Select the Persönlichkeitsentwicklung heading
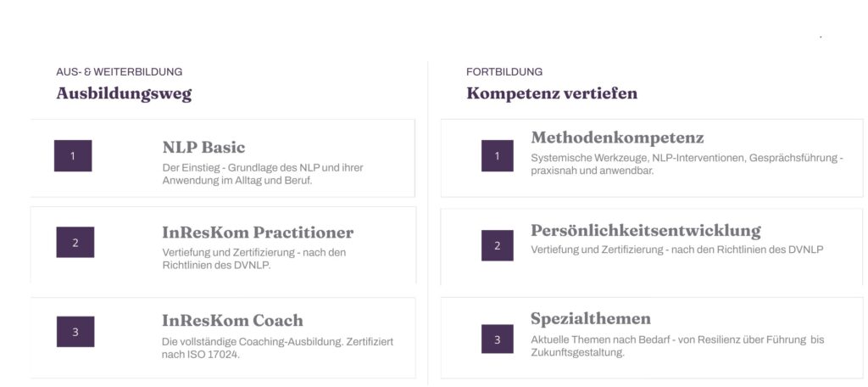 click(x=646, y=231)
